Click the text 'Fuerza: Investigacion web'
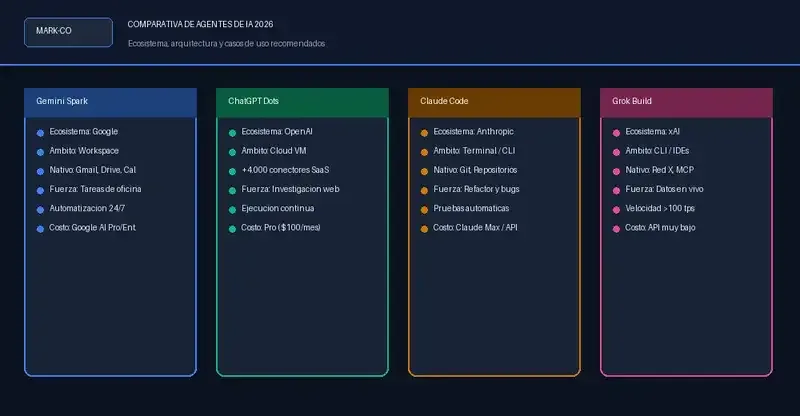 [x=290, y=189]
